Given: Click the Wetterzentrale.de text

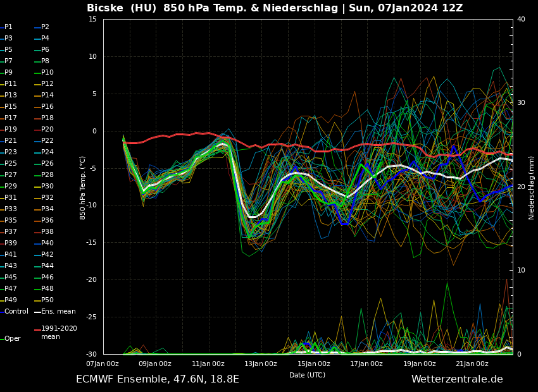Looking at the screenshot, I should click(x=457, y=379).
